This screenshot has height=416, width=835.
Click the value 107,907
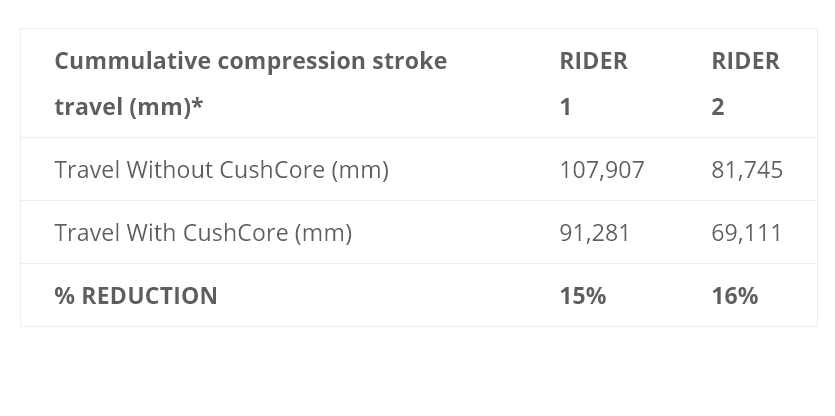pyautogui.click(x=602, y=170)
